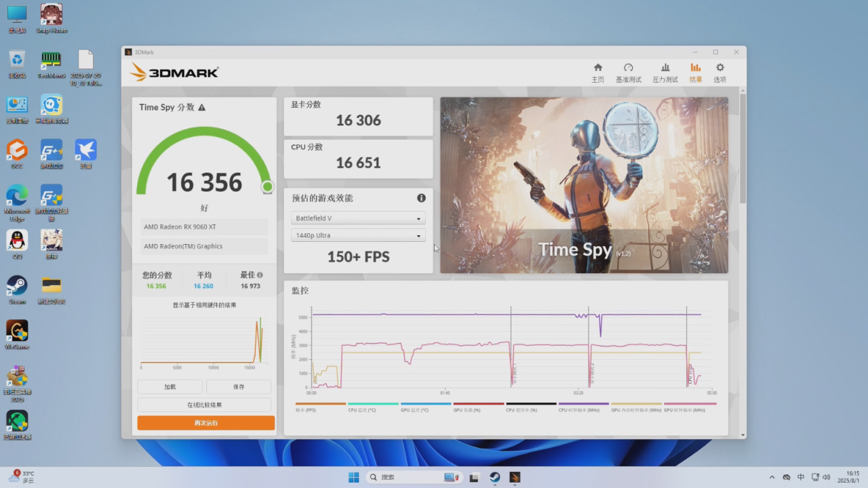Select the blue bird desktop shortcut
Screen dimensions: 868x488
85,154
